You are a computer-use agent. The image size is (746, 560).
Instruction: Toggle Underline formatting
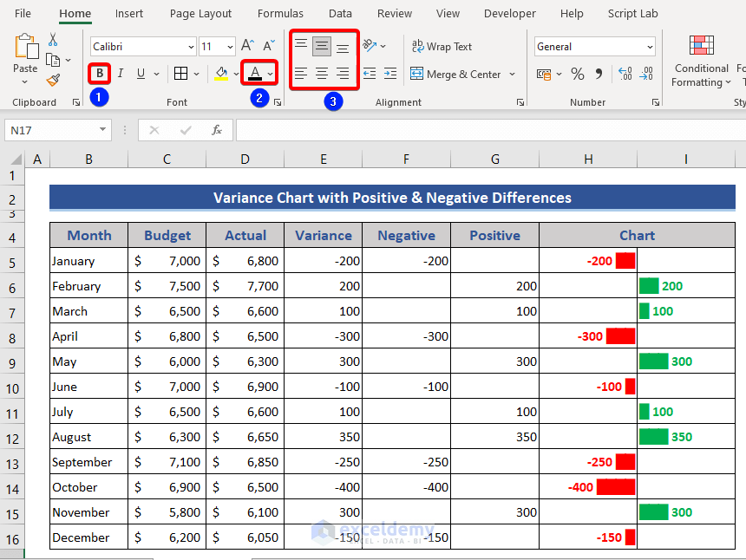[x=141, y=73]
